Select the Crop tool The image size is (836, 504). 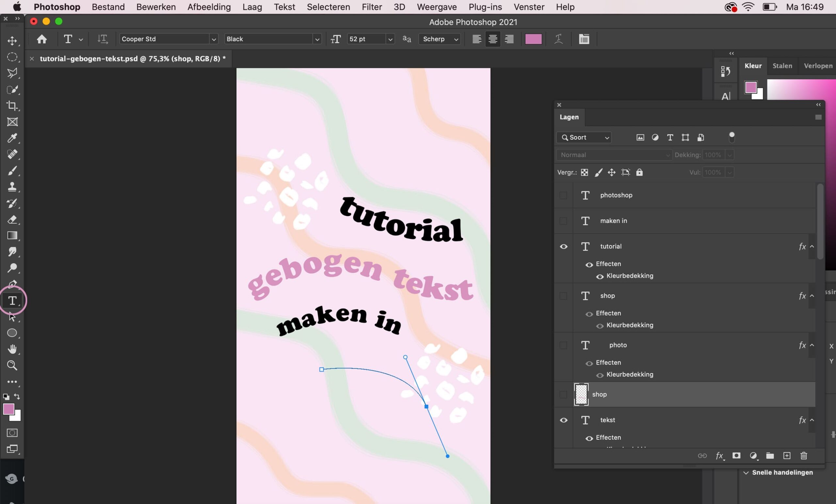click(12, 106)
